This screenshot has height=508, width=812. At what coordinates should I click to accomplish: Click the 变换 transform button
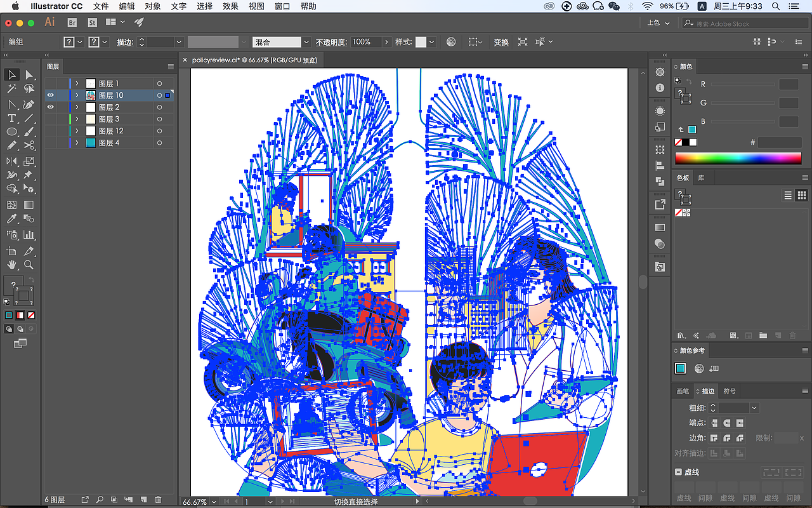(501, 42)
